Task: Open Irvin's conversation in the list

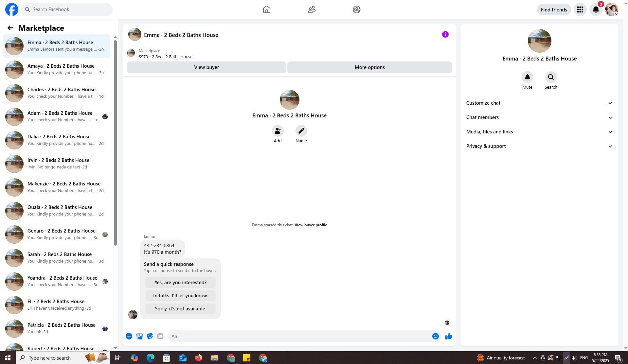Action: [x=57, y=164]
